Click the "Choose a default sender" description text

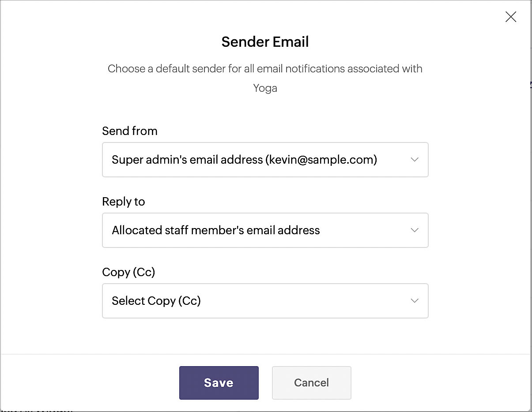[265, 69]
